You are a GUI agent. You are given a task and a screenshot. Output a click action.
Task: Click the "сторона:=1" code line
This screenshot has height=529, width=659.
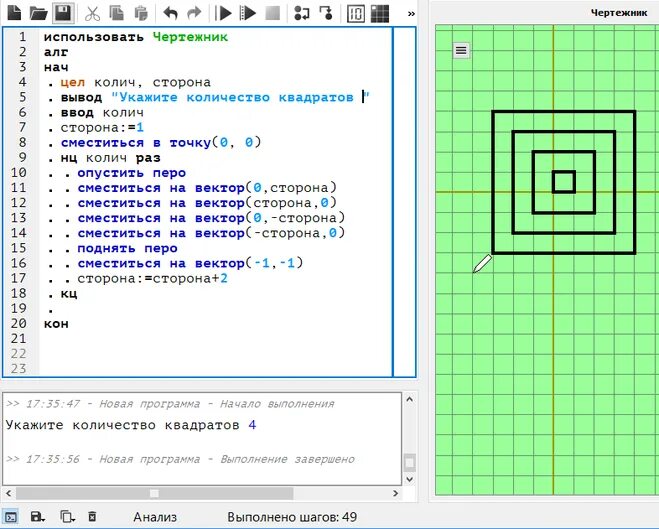tap(102, 128)
